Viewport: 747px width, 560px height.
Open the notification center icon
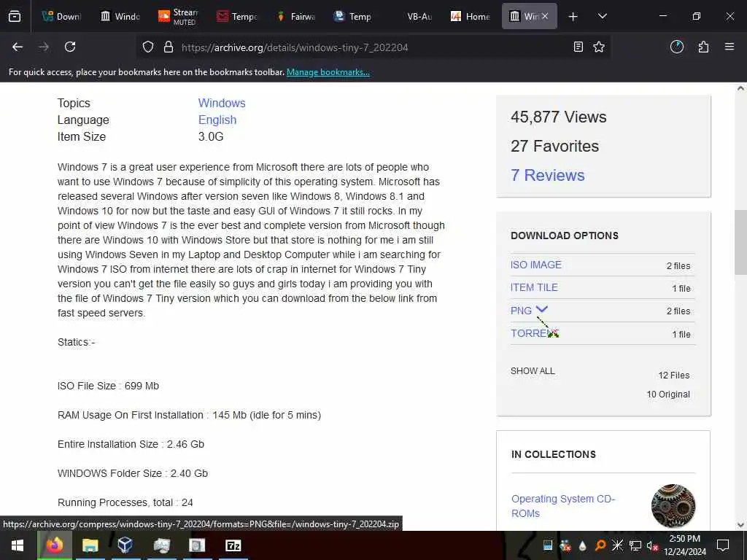pos(723,545)
